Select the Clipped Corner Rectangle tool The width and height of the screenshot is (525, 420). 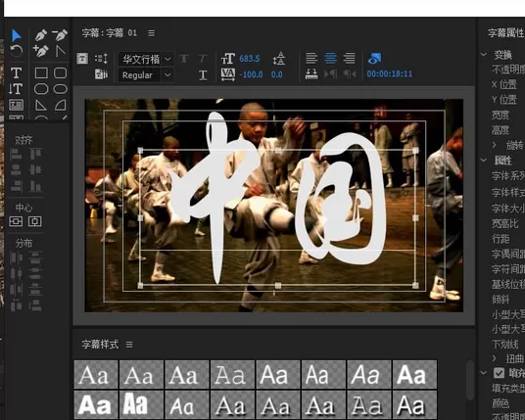41,89
